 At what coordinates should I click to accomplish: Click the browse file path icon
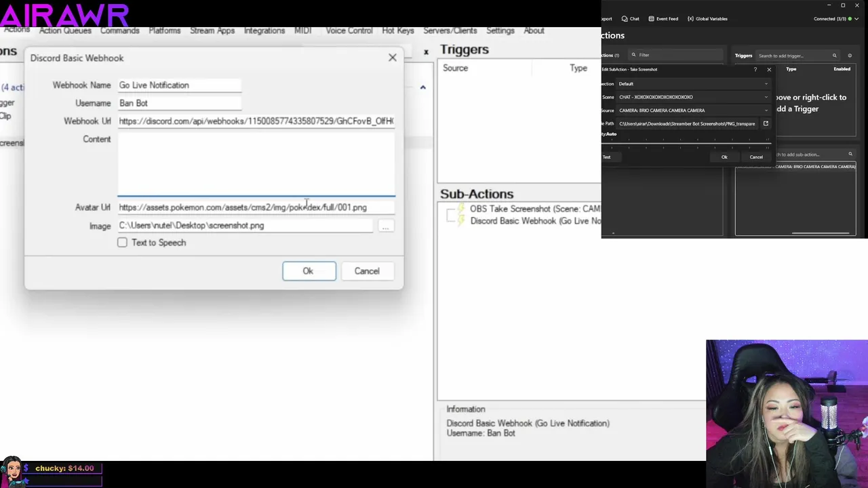coord(766,123)
